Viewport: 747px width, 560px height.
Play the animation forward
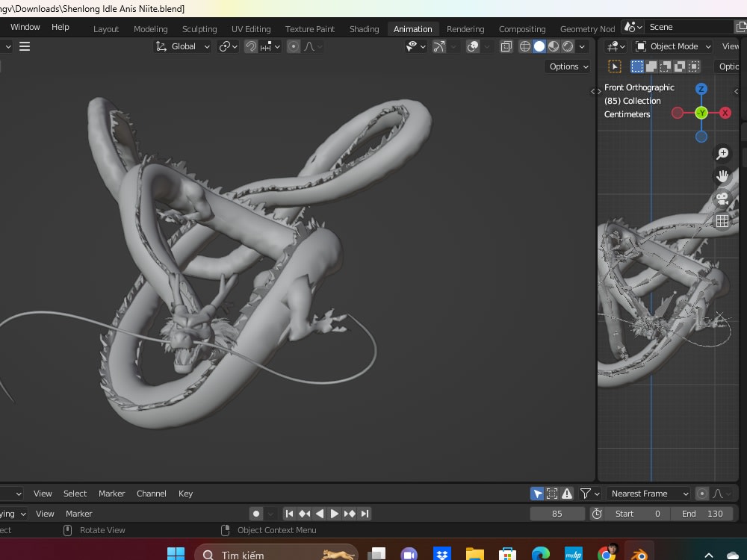[x=334, y=514]
